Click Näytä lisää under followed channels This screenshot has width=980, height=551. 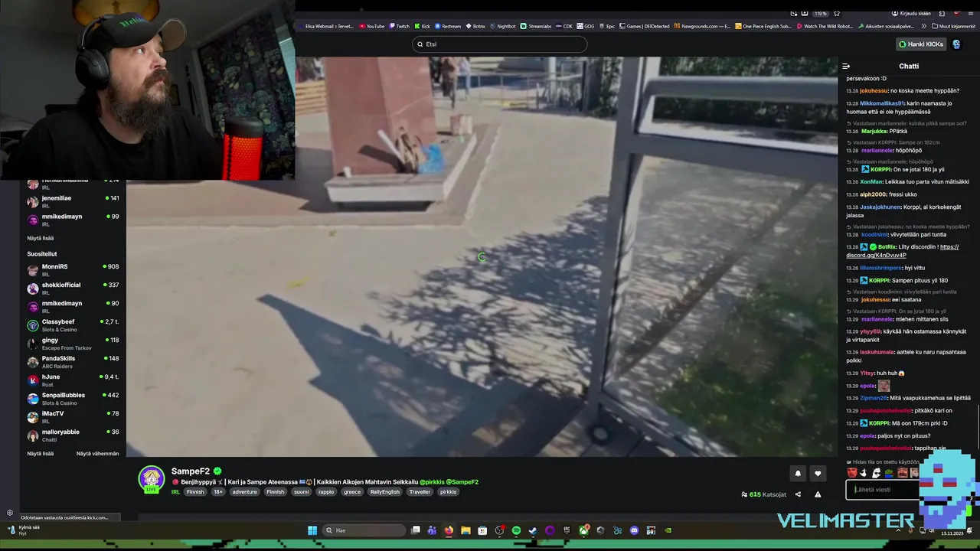[x=41, y=238]
